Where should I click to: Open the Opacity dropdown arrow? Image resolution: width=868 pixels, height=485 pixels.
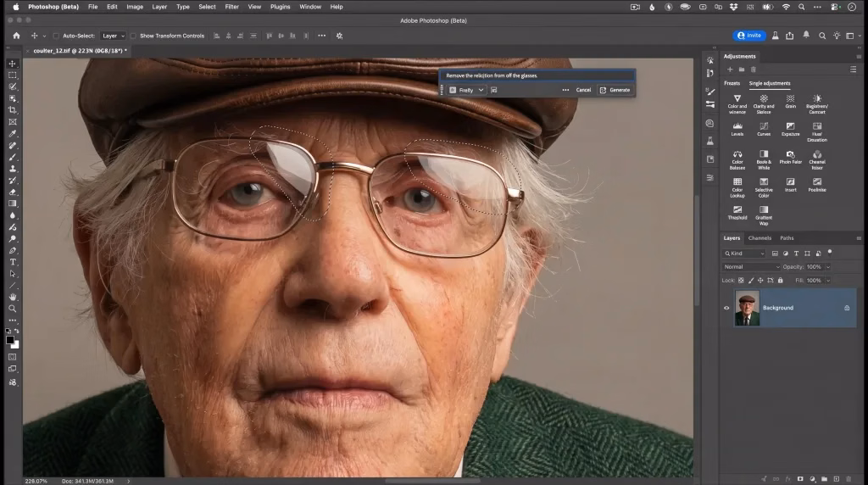coord(828,267)
